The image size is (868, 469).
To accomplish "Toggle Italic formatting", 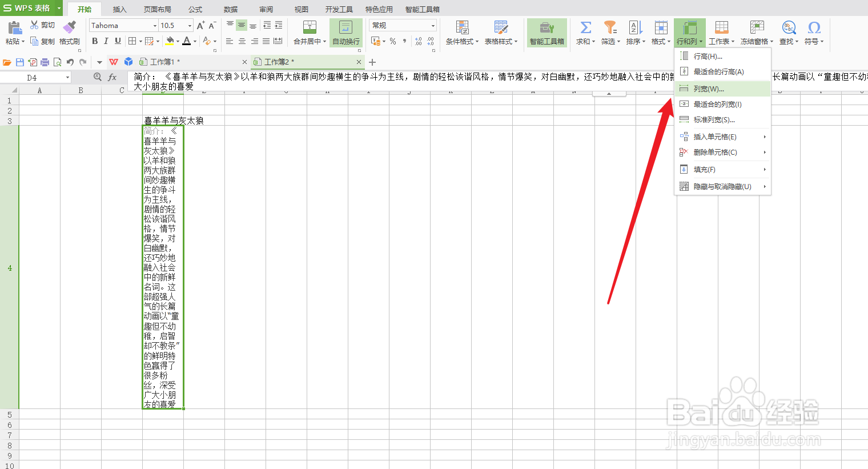I will click(106, 41).
